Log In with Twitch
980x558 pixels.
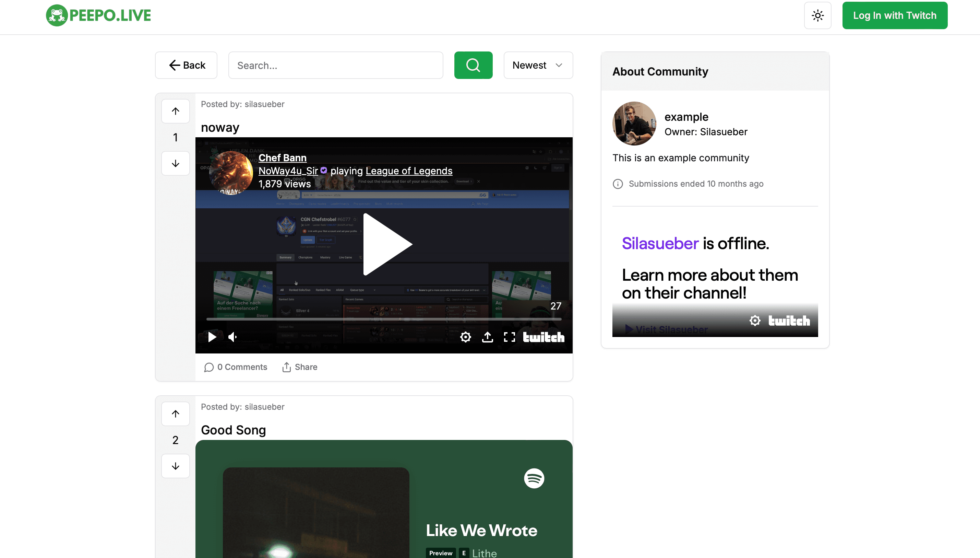point(895,15)
